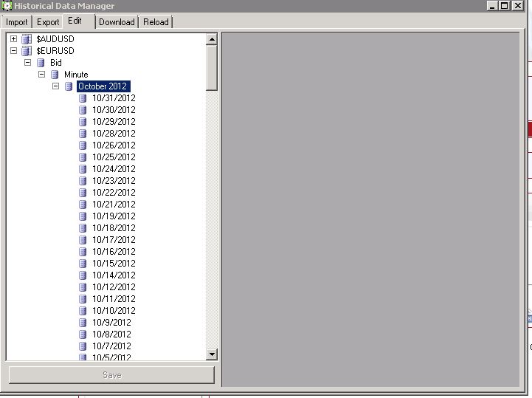Click the icon beside 10/17/2012
Viewport: 532px width, 398px height.
pyautogui.click(x=83, y=240)
